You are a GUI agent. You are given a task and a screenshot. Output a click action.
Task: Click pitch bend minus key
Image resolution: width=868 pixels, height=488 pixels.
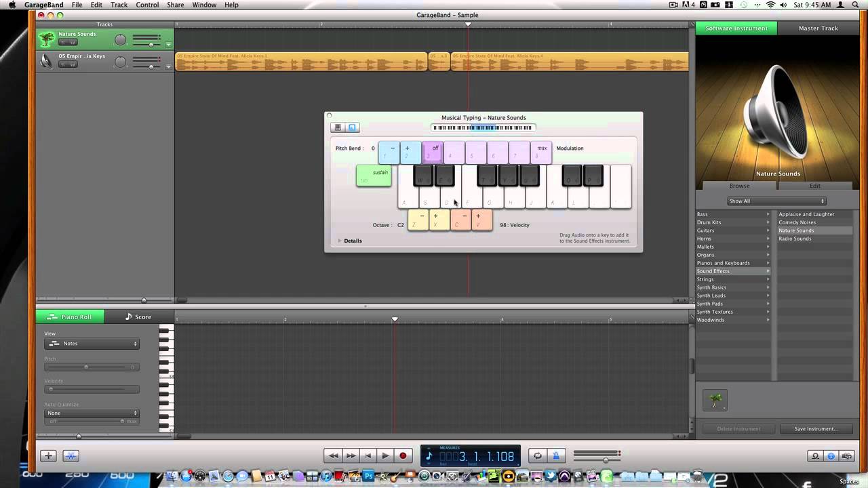tap(389, 152)
